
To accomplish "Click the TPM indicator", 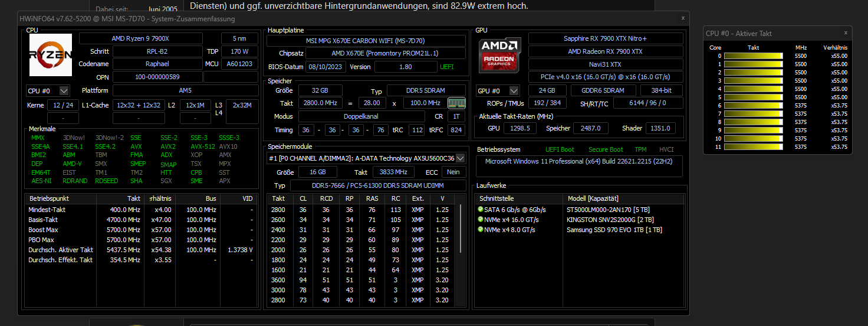I will point(640,149).
